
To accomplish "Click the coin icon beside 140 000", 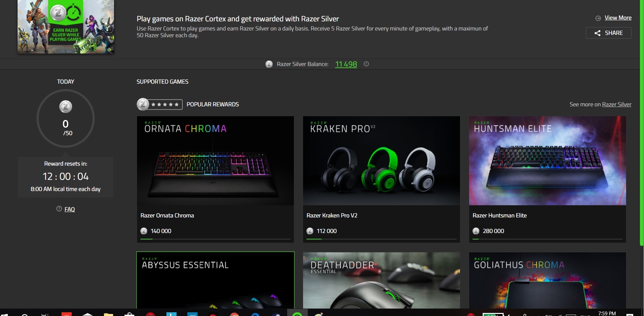I will (144, 231).
